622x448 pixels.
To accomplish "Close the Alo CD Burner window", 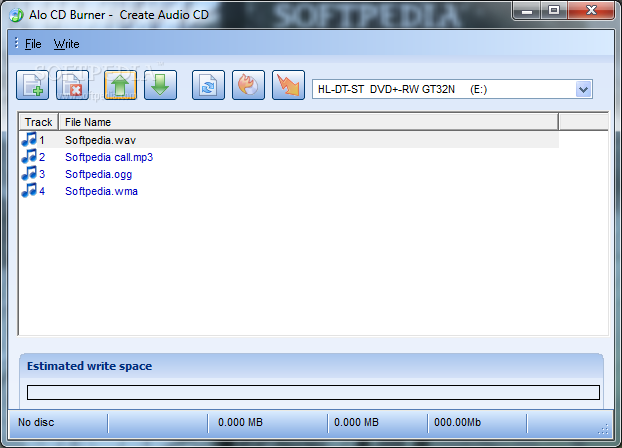I will click(x=591, y=10).
